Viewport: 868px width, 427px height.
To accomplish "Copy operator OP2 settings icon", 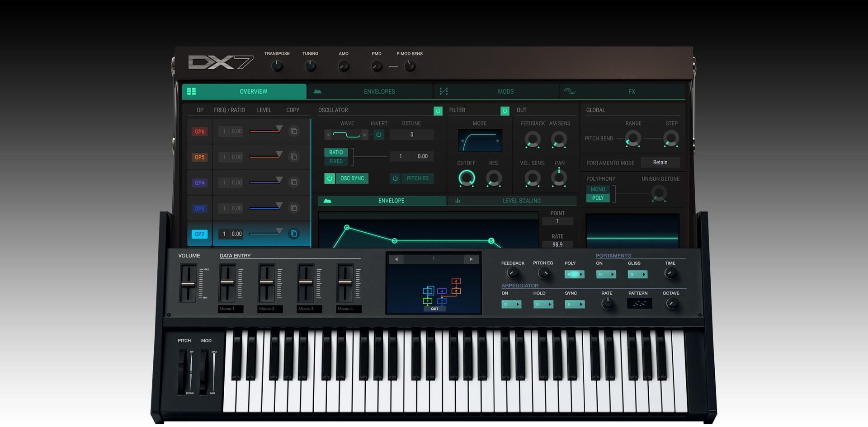I will point(294,234).
